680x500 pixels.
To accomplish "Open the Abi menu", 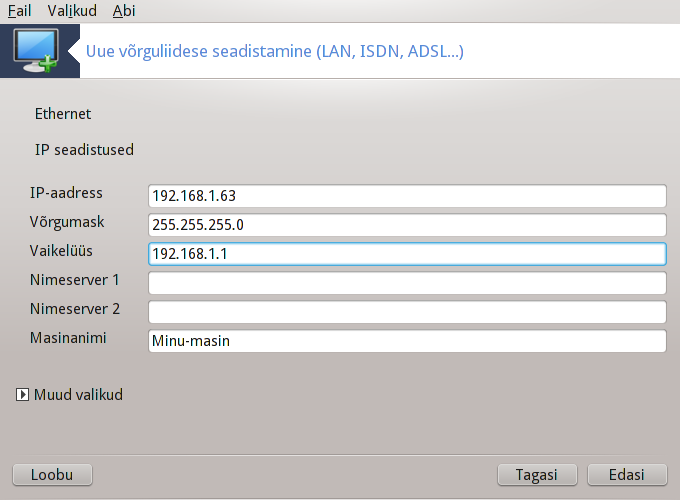I will click(124, 10).
